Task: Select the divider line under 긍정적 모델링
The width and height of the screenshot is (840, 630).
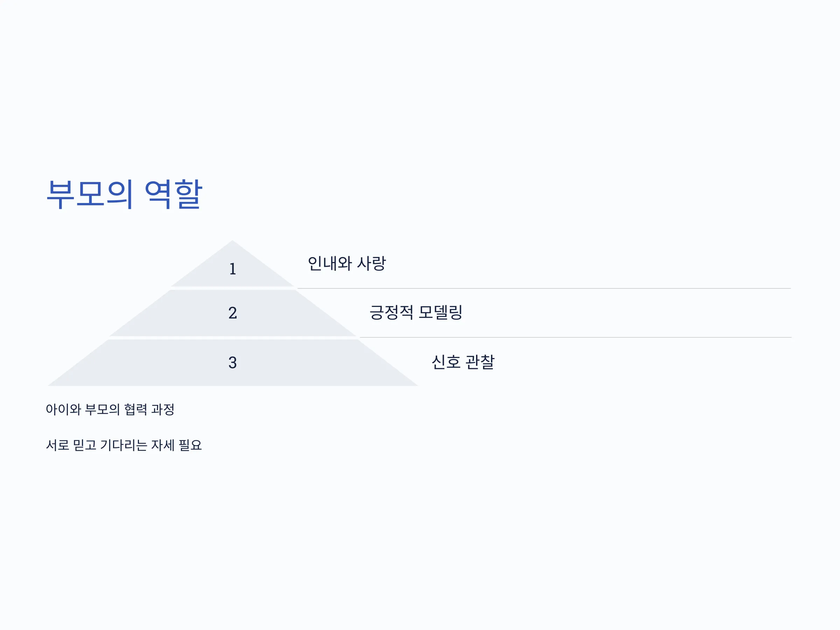Action: click(575, 337)
